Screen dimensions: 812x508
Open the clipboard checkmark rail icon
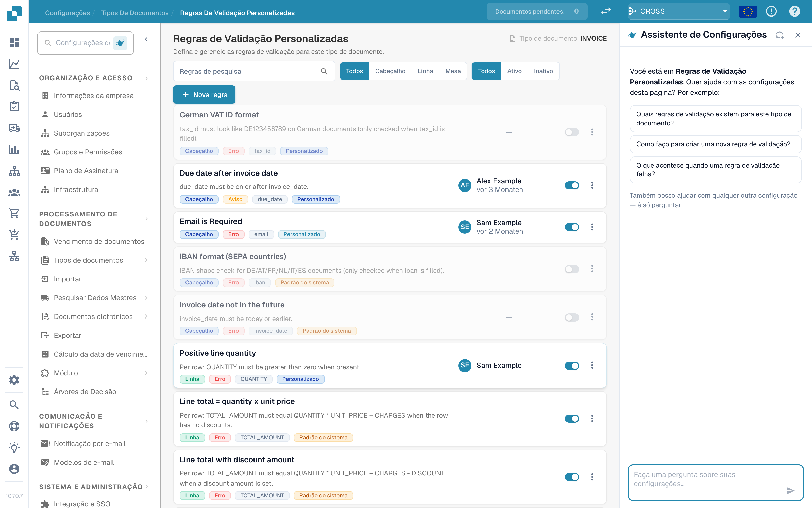click(14, 106)
